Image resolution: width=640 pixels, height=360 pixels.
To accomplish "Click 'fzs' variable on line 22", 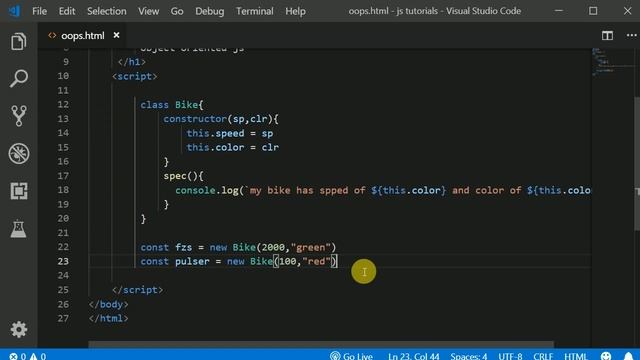I will click(x=183, y=247).
